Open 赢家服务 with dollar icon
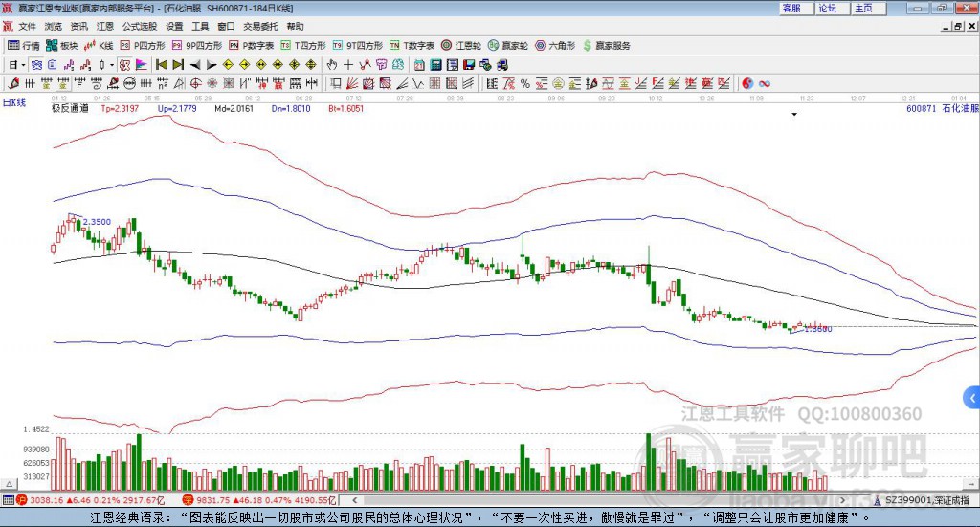Screen dimensions: 980x527 [x=606, y=46]
